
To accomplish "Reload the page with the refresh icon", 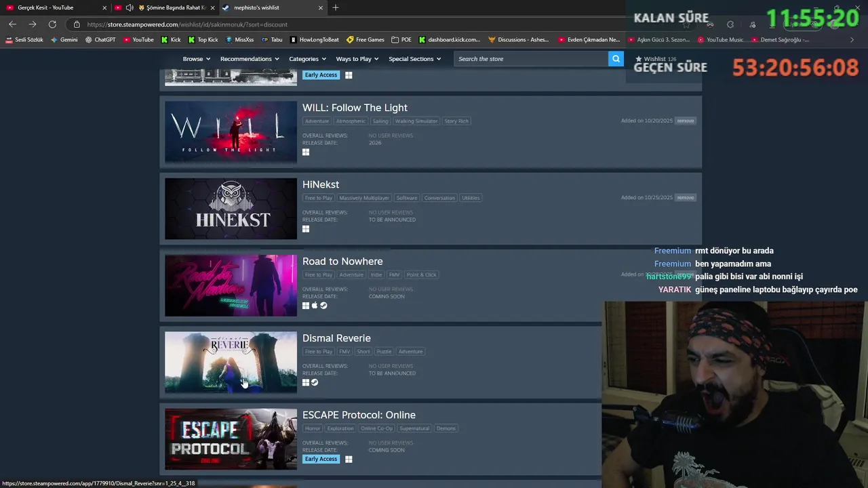I will click(52, 24).
